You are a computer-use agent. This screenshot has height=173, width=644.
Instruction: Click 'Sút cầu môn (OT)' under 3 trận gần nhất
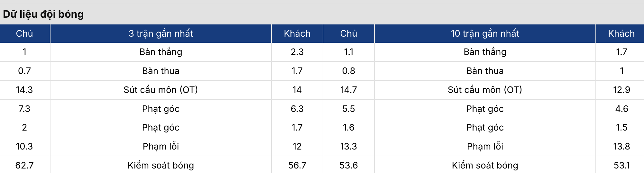(x=161, y=90)
